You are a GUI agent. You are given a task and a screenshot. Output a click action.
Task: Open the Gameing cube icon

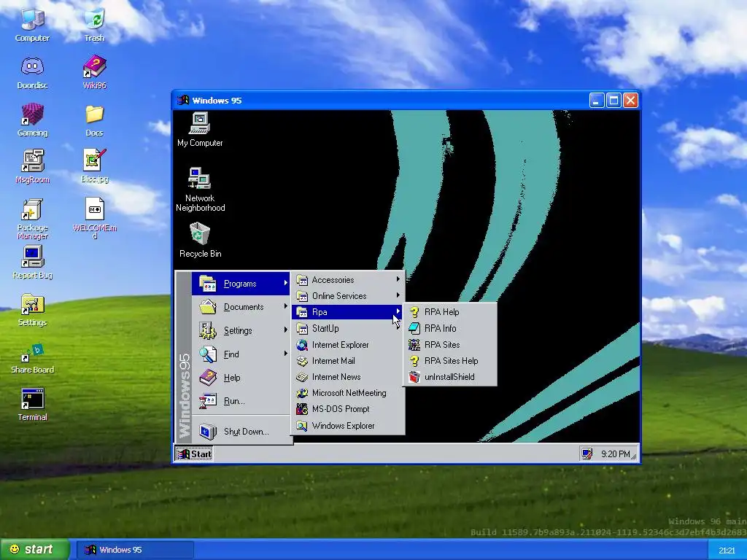click(32, 120)
